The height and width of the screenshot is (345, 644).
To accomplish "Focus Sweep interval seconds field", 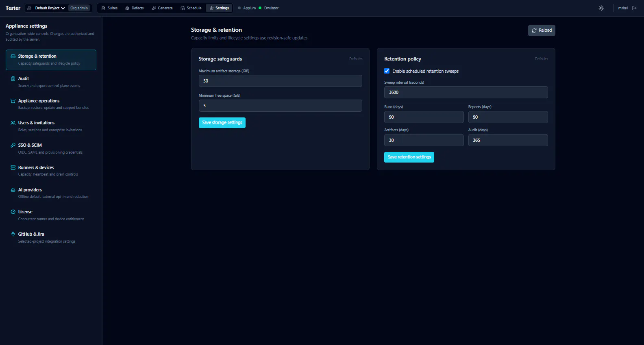I will [466, 92].
